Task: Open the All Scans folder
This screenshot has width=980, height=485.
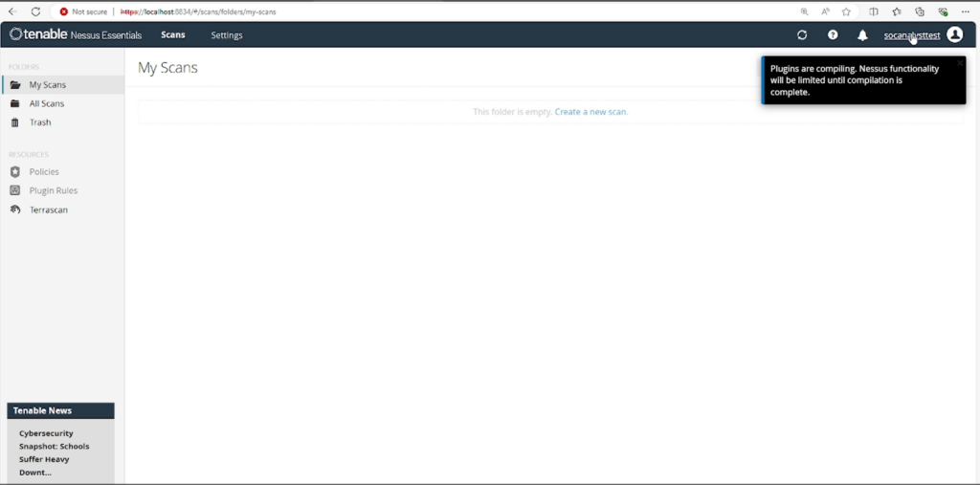Action: [x=46, y=103]
